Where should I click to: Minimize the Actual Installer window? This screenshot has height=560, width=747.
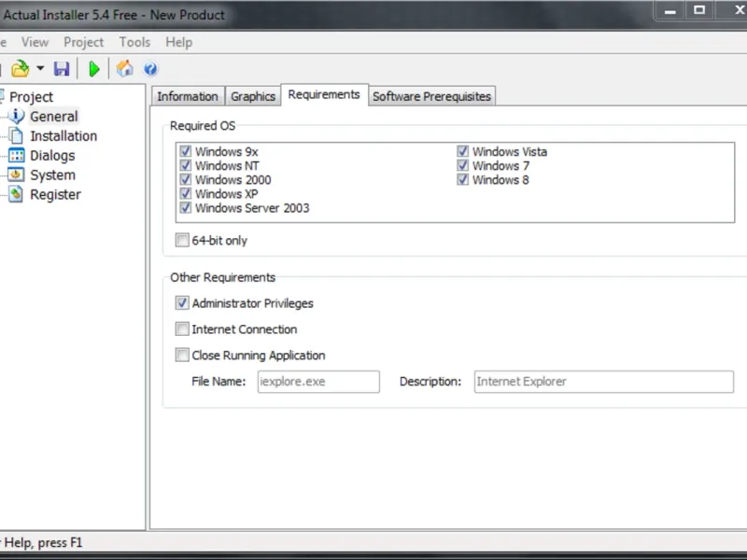670,10
